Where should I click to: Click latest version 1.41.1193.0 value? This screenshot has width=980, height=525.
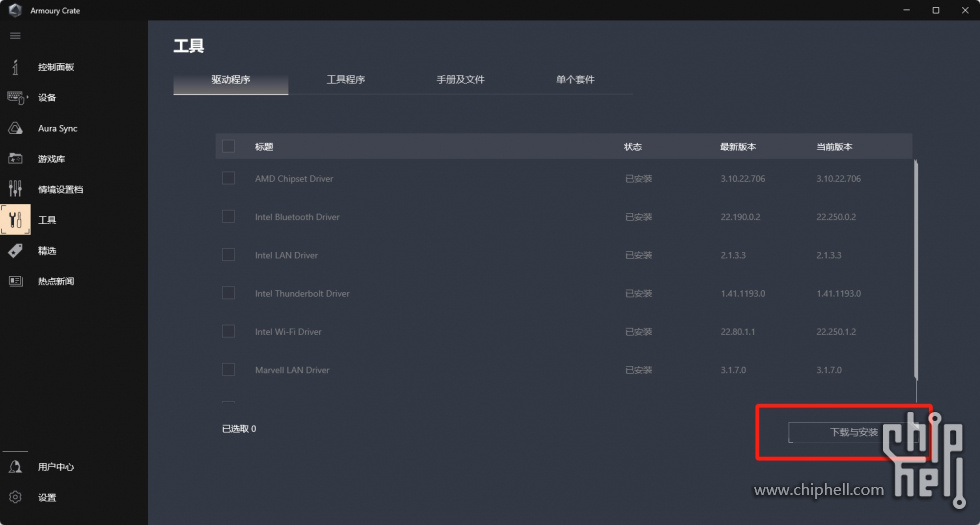click(x=742, y=293)
